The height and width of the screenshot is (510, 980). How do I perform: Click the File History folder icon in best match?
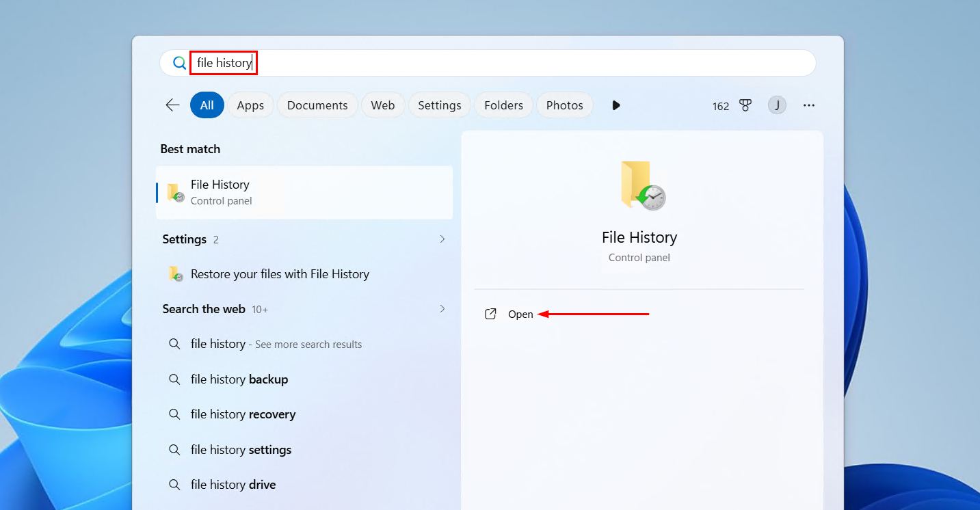(x=176, y=193)
